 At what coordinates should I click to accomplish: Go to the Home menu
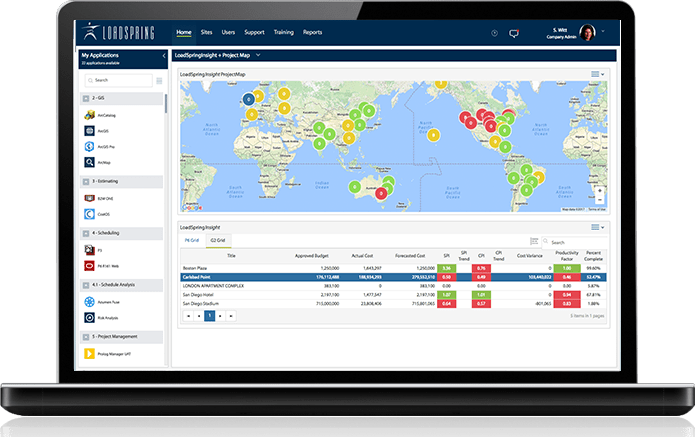tap(184, 32)
